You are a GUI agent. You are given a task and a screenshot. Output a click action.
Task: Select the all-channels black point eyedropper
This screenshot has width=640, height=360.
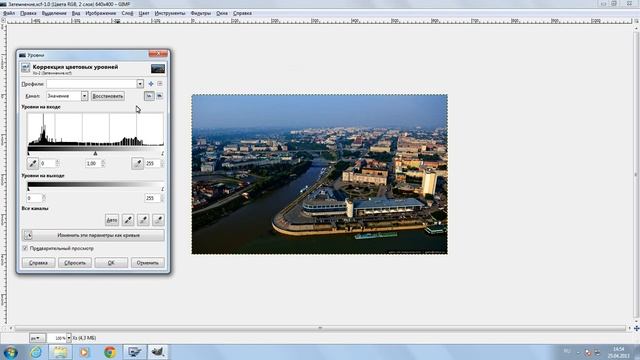[x=128, y=220]
